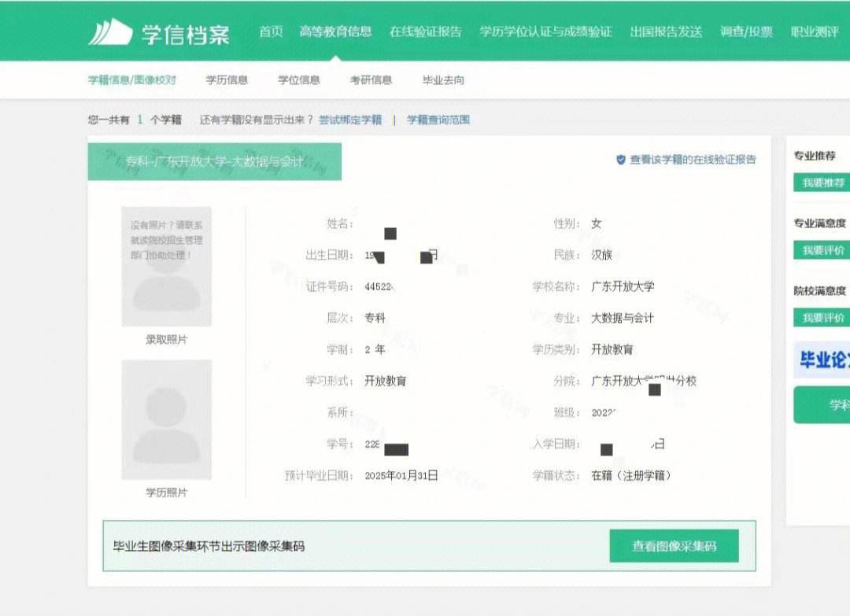Open 查看该学籍的在线验证报告 link
This screenshot has width=850, height=616.
(693, 159)
